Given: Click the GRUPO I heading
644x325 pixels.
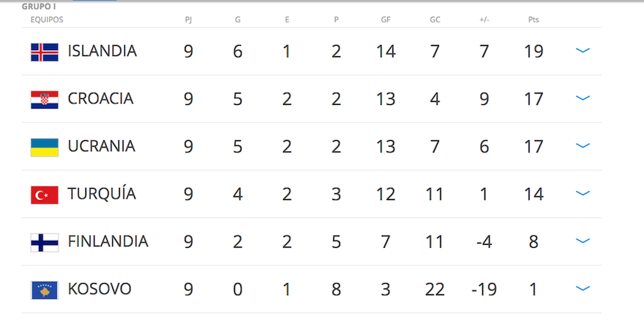Looking at the screenshot, I should (39, 6).
